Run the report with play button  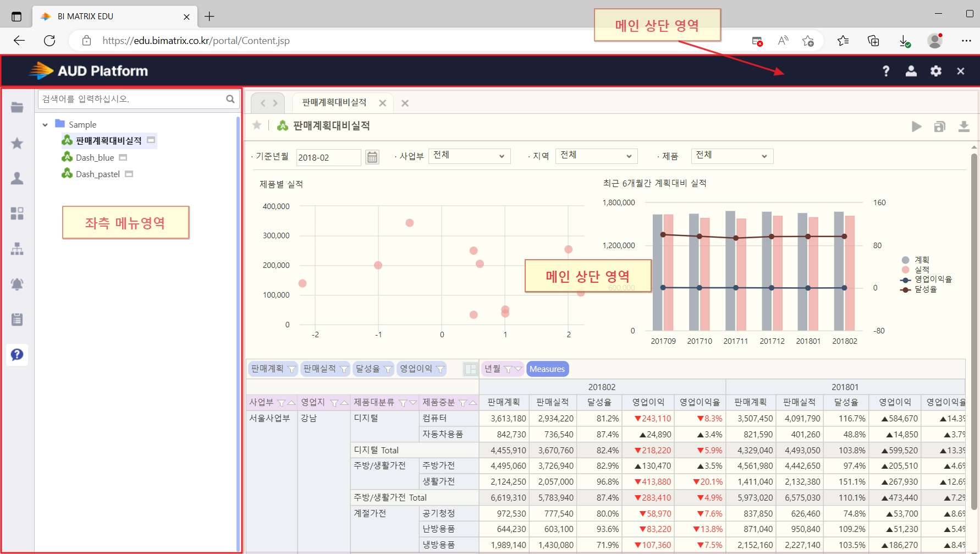(916, 127)
